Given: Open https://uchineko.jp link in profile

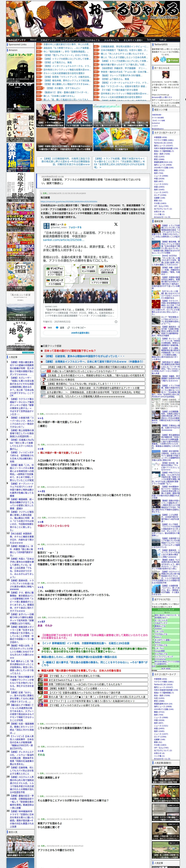Looking at the screenshot, I should pyautogui.click(x=160, y=95).
